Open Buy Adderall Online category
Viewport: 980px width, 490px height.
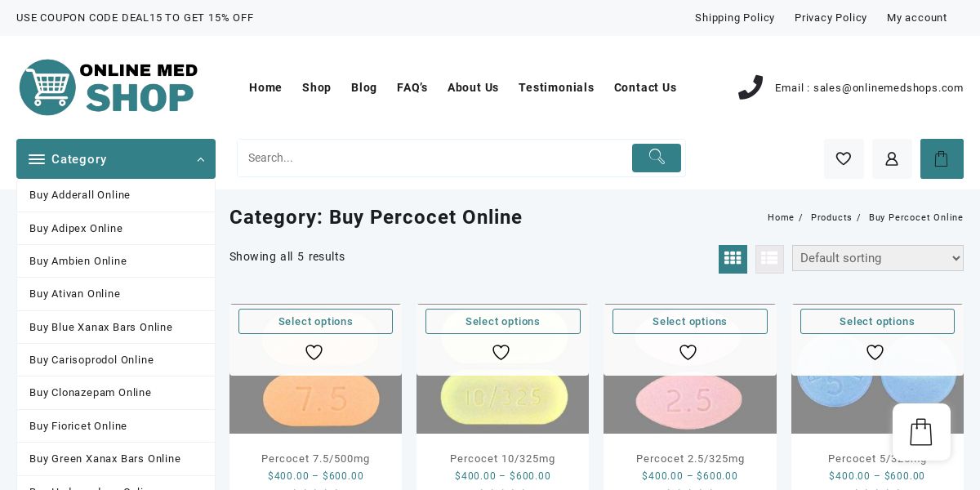(79, 195)
